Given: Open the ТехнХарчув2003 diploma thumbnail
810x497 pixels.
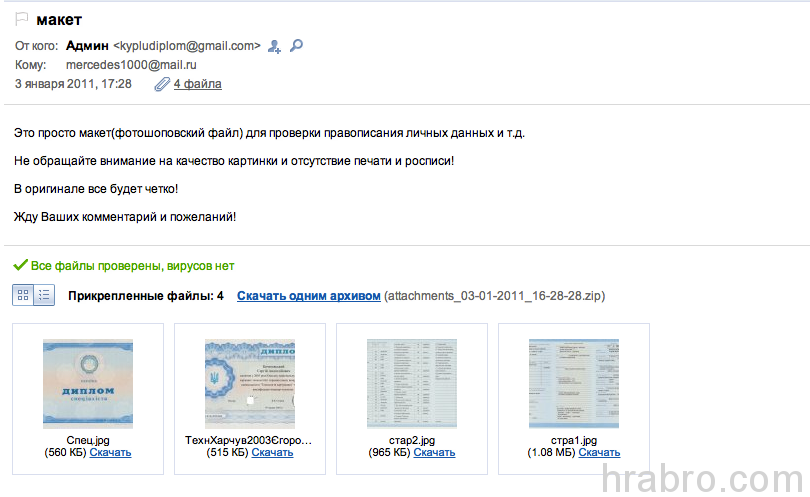Looking at the screenshot, I should [x=250, y=384].
